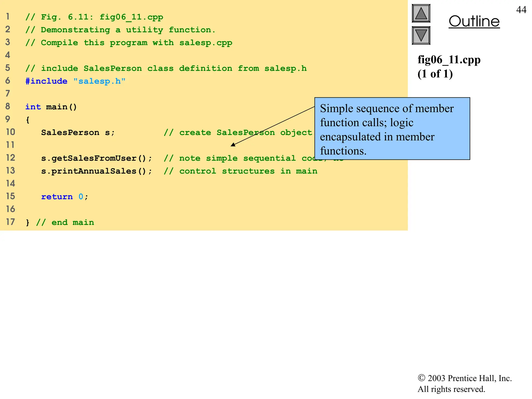Click the return keyword on line 15

[x=57, y=197]
